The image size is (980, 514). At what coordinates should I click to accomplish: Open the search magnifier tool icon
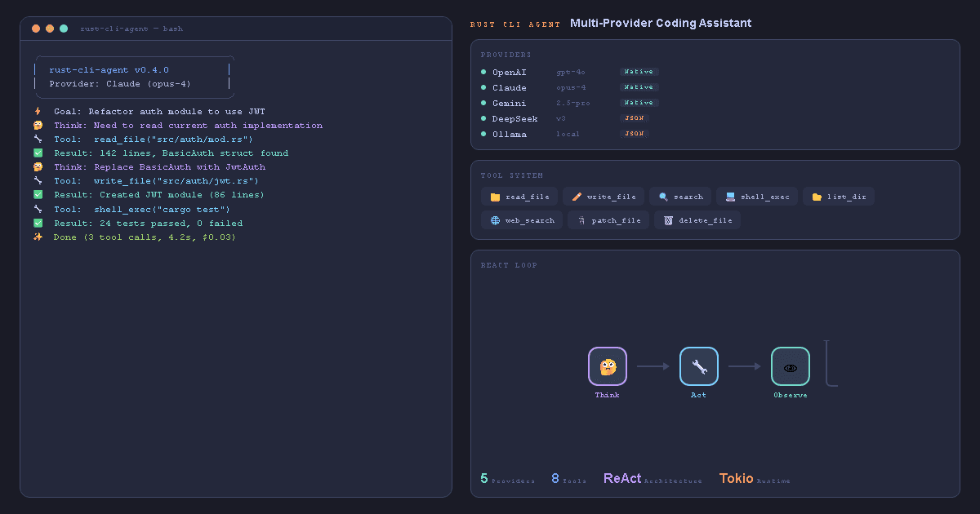[664, 197]
